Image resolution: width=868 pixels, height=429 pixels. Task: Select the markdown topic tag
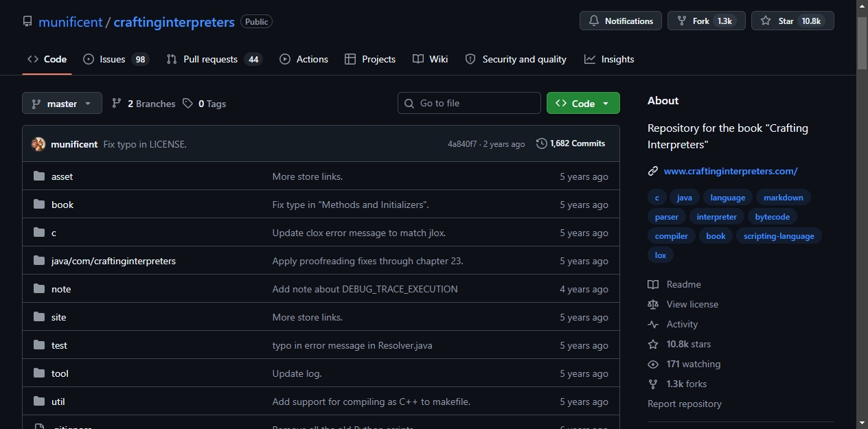click(784, 198)
